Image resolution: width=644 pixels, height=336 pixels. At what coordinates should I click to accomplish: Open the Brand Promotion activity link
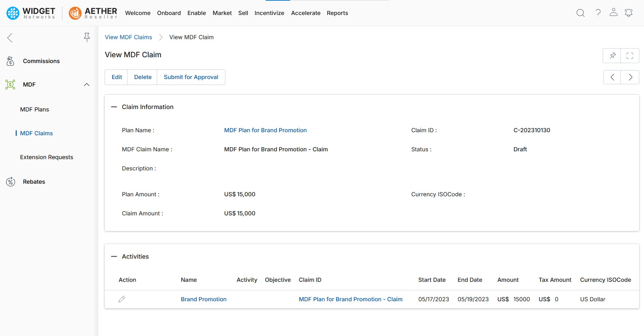(204, 299)
